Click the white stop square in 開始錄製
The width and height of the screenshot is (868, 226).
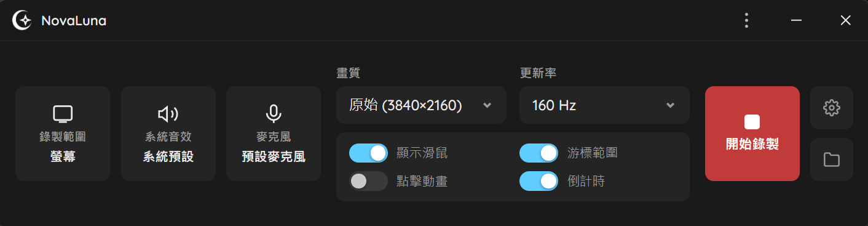click(x=752, y=122)
